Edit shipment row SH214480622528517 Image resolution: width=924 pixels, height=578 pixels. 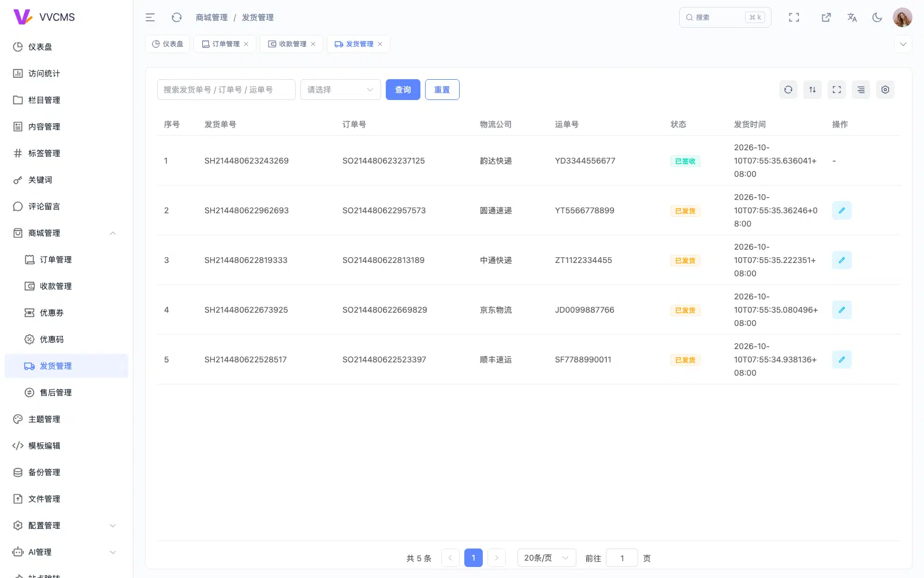[842, 360]
